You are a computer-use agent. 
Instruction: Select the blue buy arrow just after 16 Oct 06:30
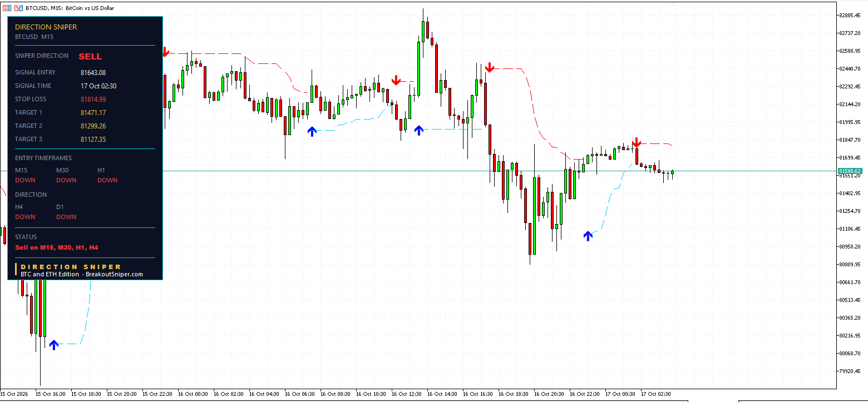312,131
